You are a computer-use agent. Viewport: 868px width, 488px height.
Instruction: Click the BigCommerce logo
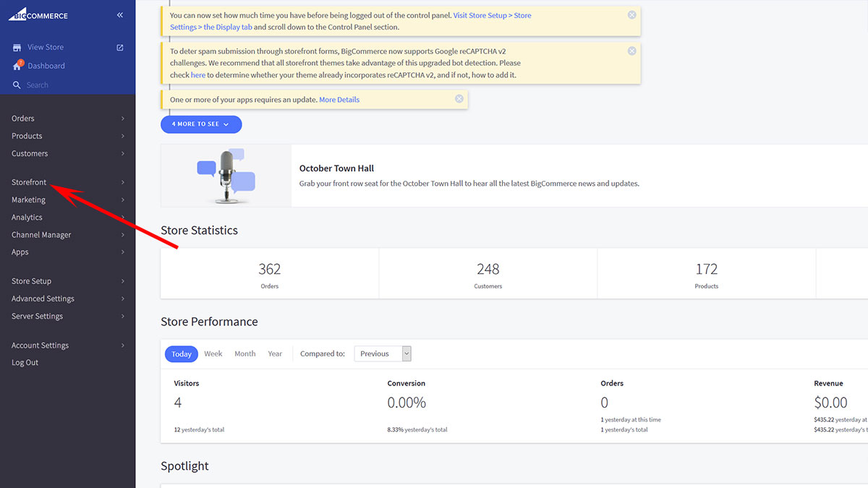[x=38, y=14]
